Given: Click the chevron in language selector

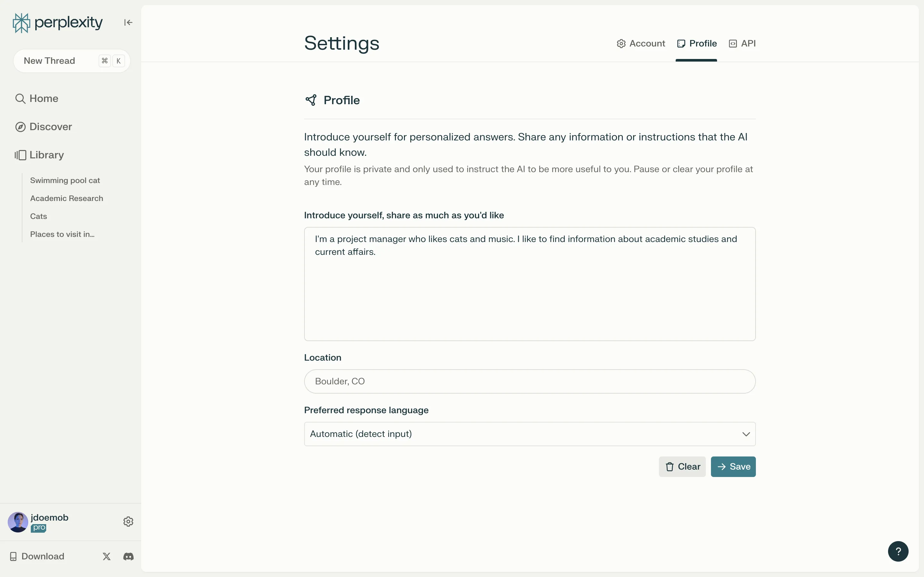Looking at the screenshot, I should (x=746, y=434).
